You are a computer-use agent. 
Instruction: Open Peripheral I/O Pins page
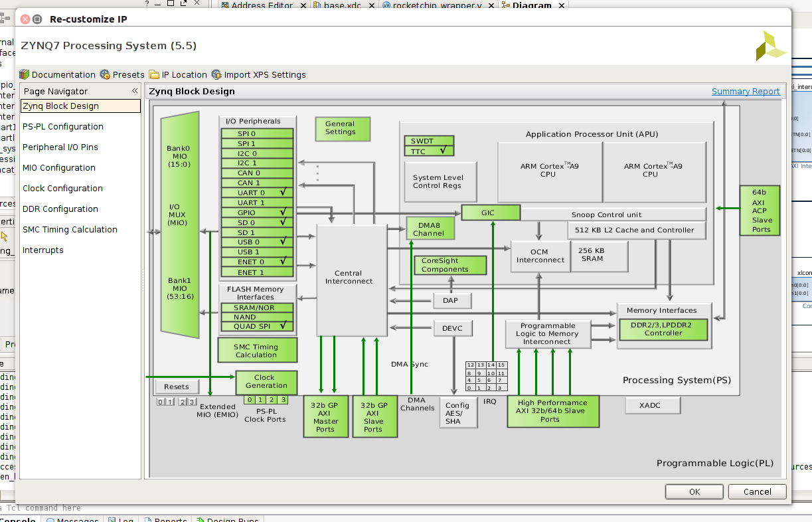pyautogui.click(x=60, y=147)
